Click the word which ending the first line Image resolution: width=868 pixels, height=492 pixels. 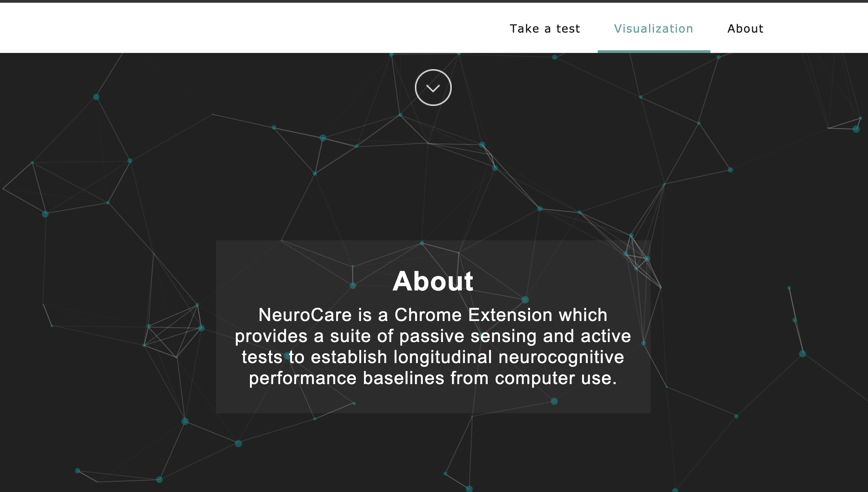[x=583, y=315]
